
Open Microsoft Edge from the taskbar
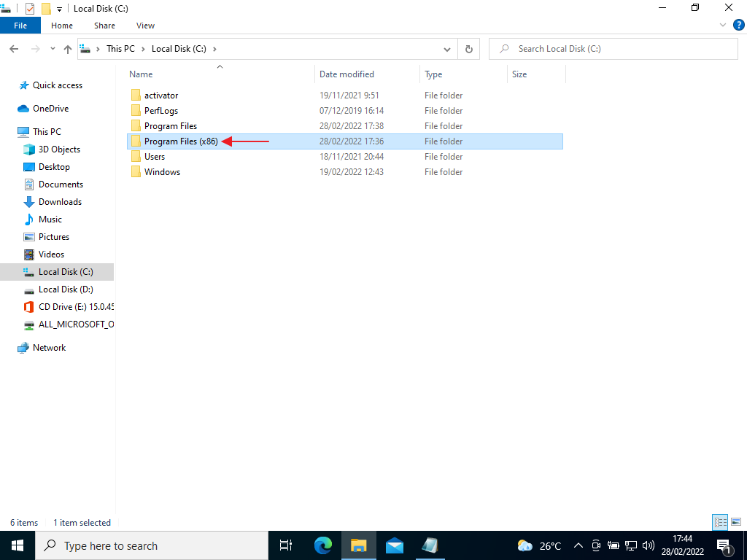click(322, 545)
